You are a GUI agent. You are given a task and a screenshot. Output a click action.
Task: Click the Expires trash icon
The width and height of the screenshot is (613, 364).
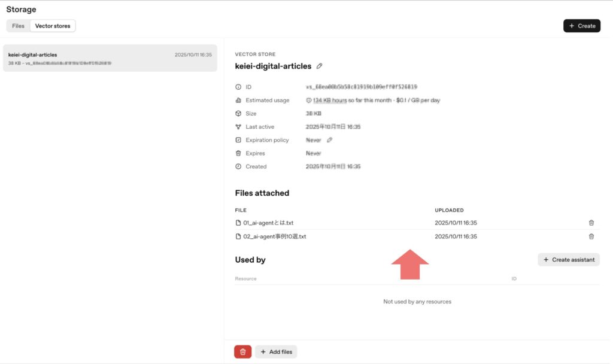click(x=238, y=153)
